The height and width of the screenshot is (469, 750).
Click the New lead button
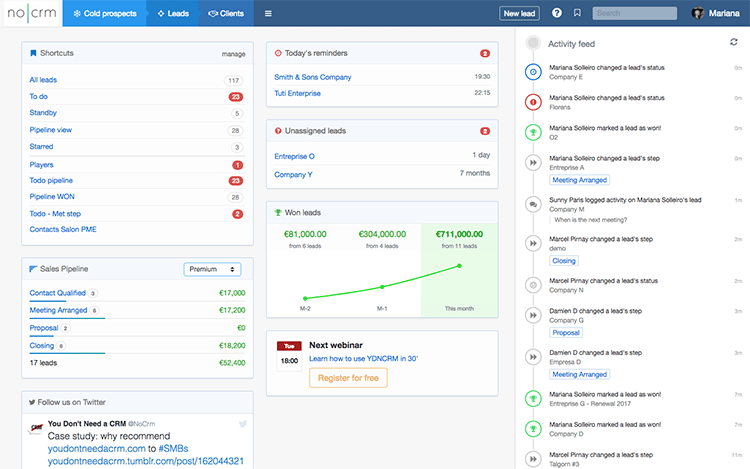click(x=518, y=13)
